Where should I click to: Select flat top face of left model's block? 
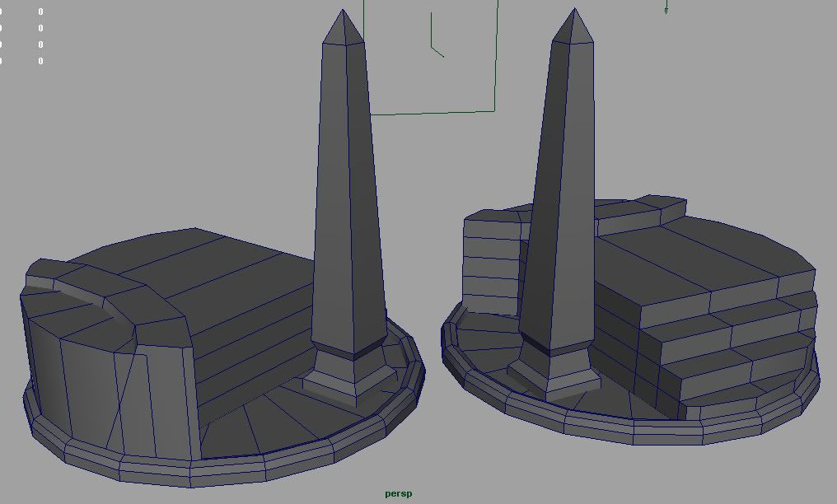(x=206, y=264)
